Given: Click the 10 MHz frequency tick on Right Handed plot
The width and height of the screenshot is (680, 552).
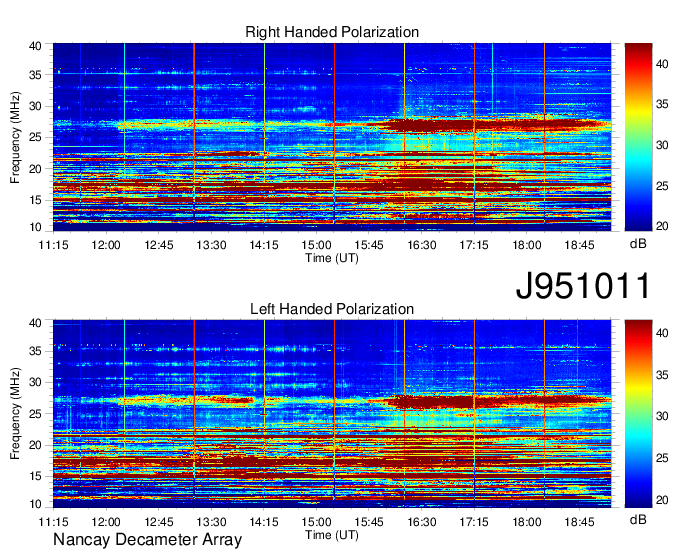Looking at the screenshot, I should (x=35, y=227).
